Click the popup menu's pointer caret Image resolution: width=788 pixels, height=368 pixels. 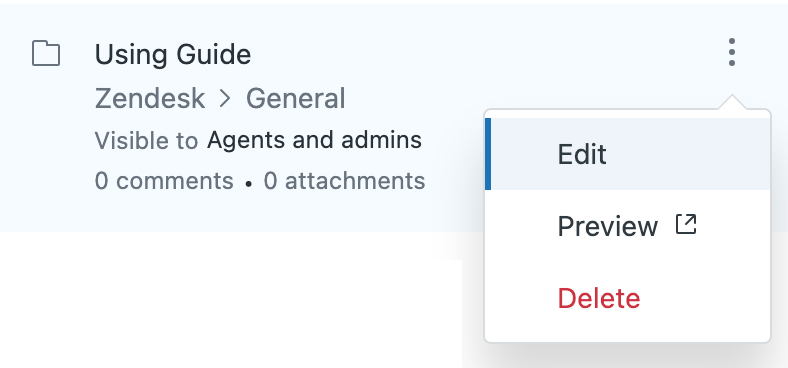(x=732, y=102)
